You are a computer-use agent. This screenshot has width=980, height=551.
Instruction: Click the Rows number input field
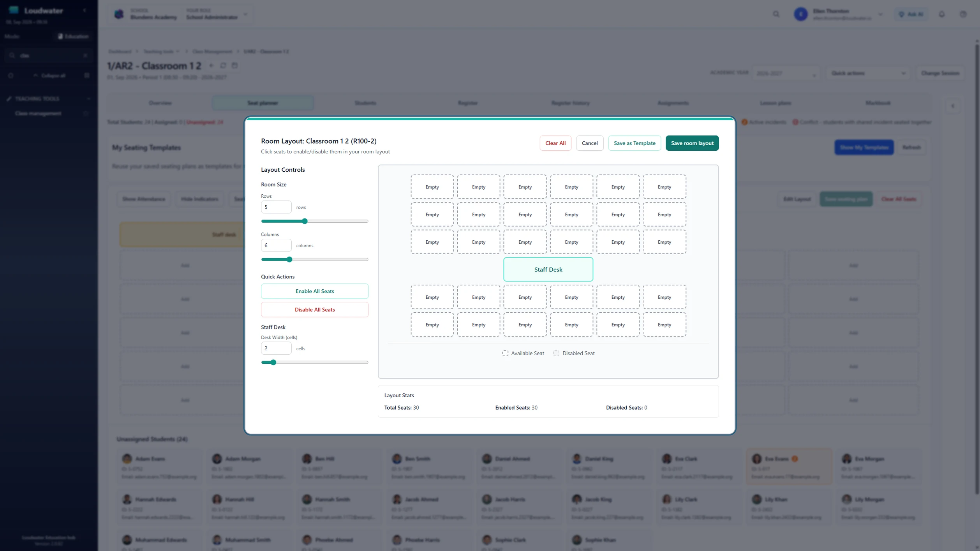pos(276,207)
